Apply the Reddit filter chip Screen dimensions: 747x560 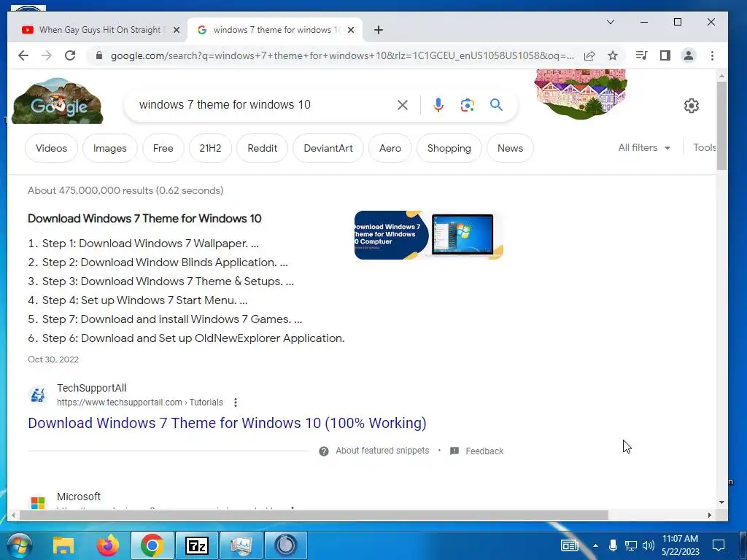(x=262, y=148)
